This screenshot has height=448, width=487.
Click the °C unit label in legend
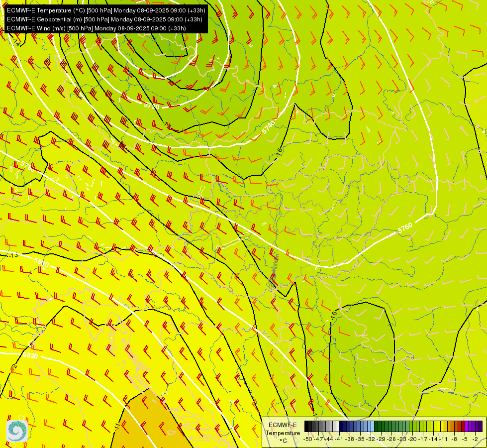pyautogui.click(x=283, y=441)
